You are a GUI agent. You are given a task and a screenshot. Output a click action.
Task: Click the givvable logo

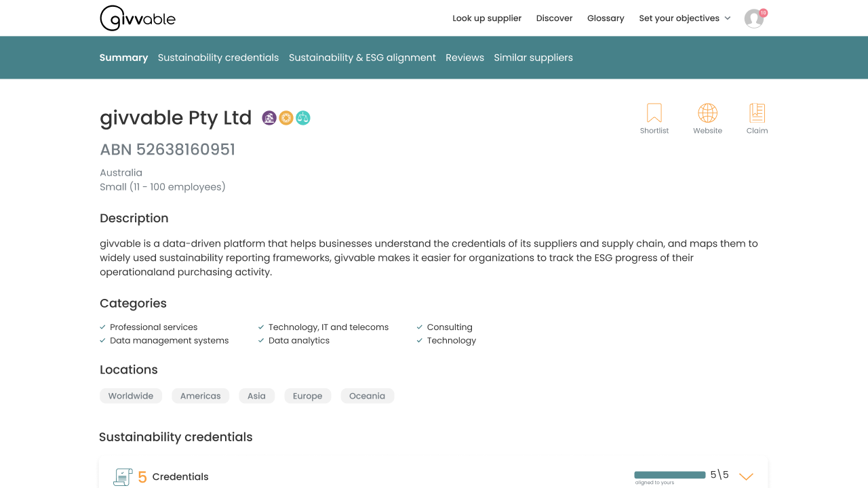coord(138,18)
